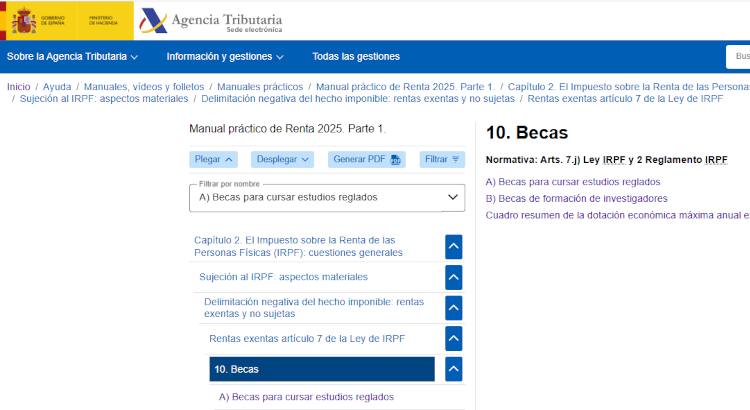Collapse the 10. Becas section chevron

(x=453, y=369)
